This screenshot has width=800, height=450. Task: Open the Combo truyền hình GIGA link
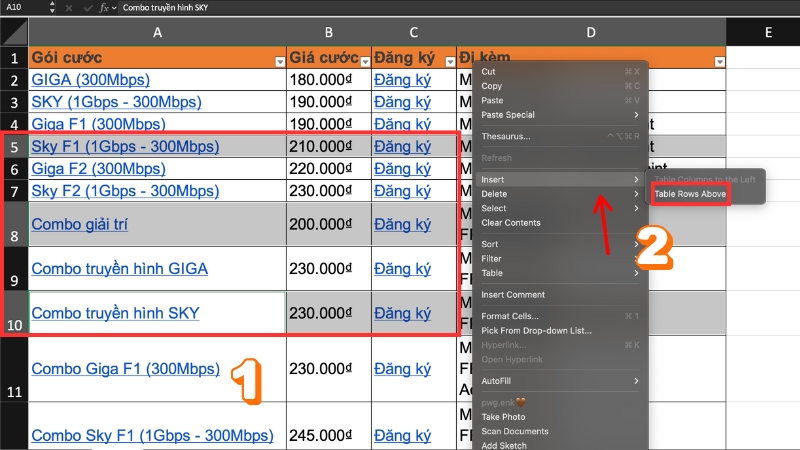tap(119, 268)
